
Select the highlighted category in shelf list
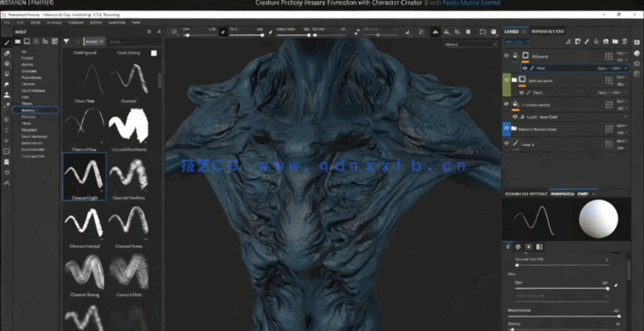pos(36,110)
